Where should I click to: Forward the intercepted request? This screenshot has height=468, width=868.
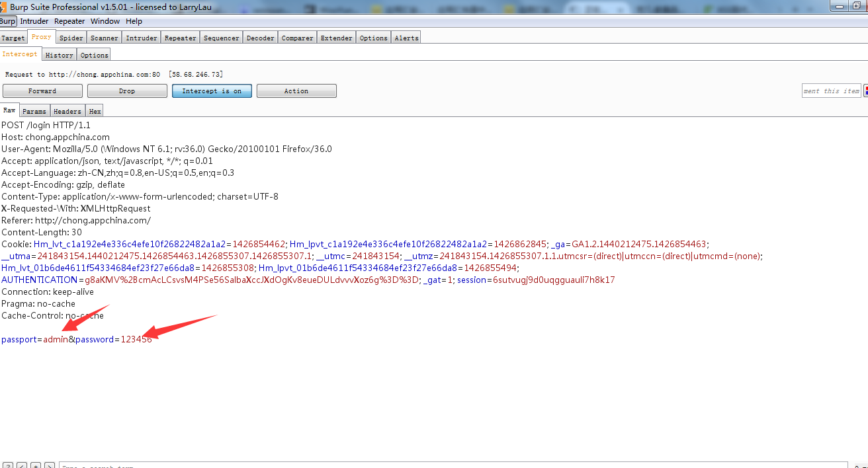coord(42,91)
